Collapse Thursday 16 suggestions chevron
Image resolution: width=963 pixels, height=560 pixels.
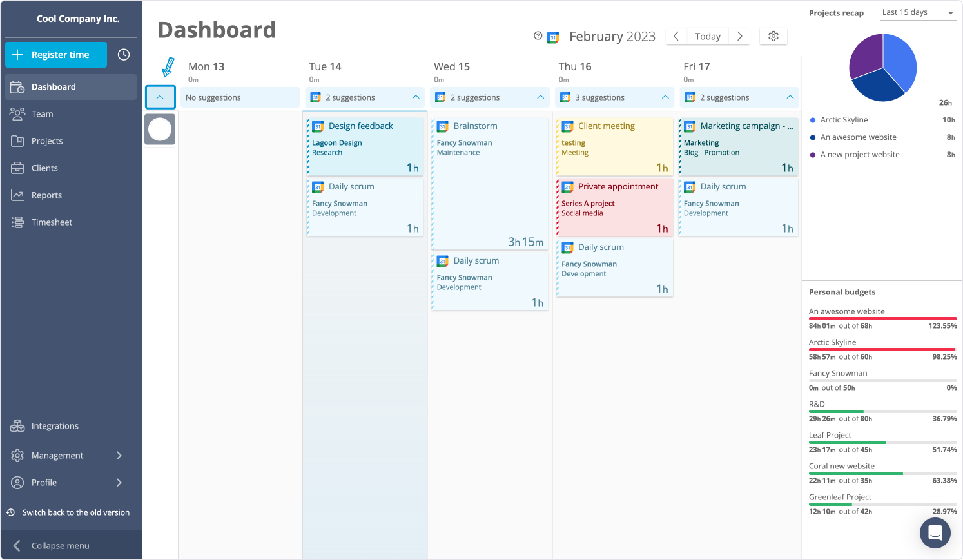click(x=665, y=97)
